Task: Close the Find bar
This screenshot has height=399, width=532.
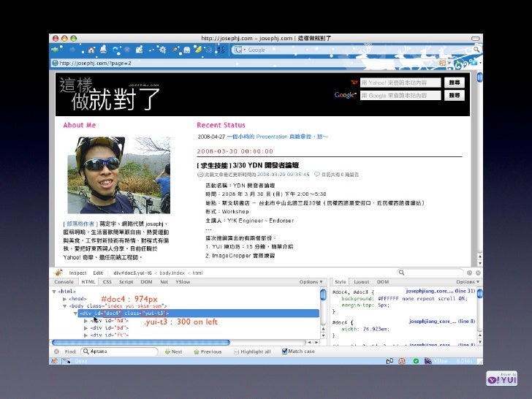Action: (57, 351)
